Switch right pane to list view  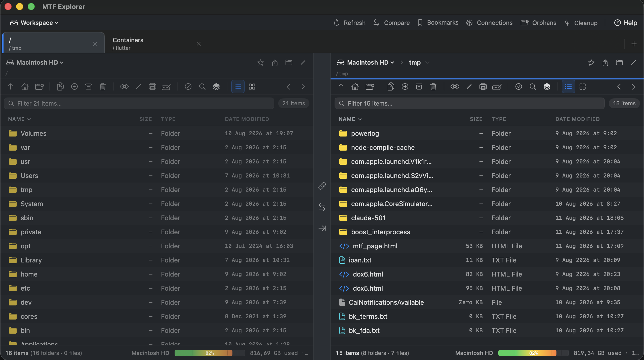click(568, 87)
